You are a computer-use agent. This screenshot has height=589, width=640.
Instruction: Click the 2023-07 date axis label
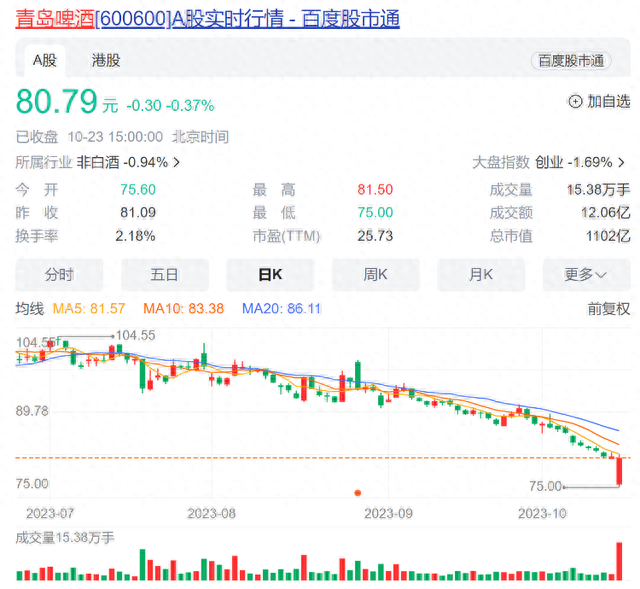click(x=50, y=513)
